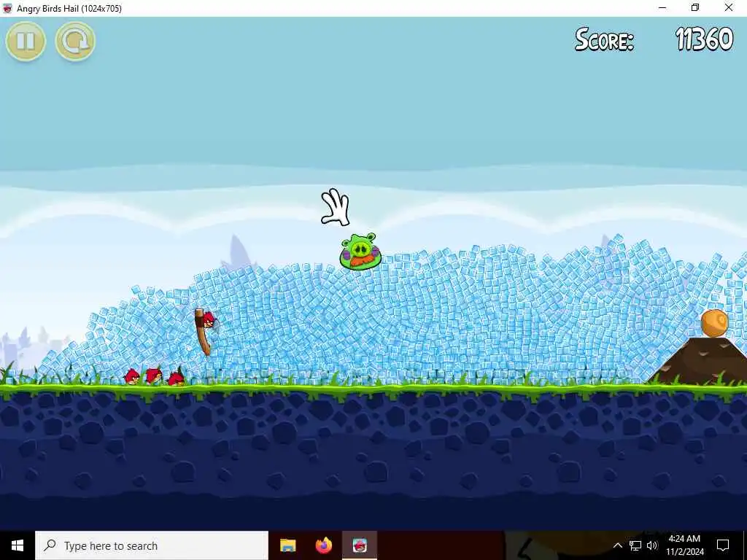Restore down the Angry Birds window
Image resolution: width=747 pixels, height=560 pixels.
[x=695, y=8]
